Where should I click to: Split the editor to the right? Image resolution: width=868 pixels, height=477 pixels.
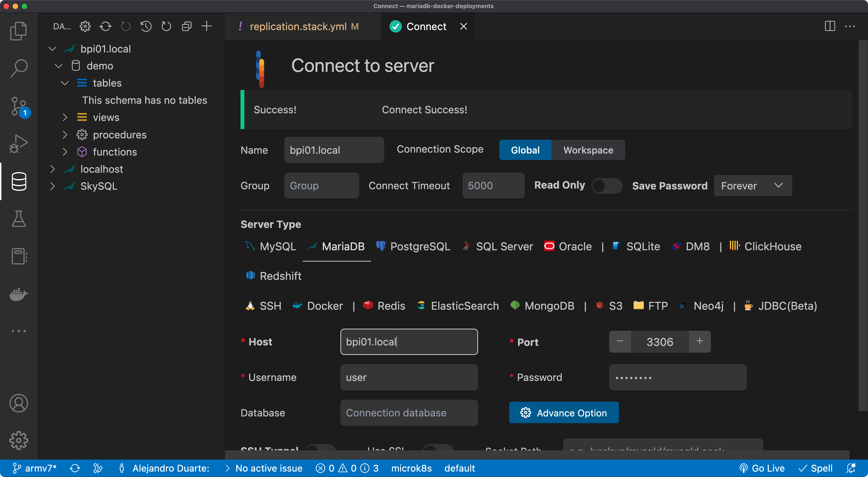pos(830,26)
